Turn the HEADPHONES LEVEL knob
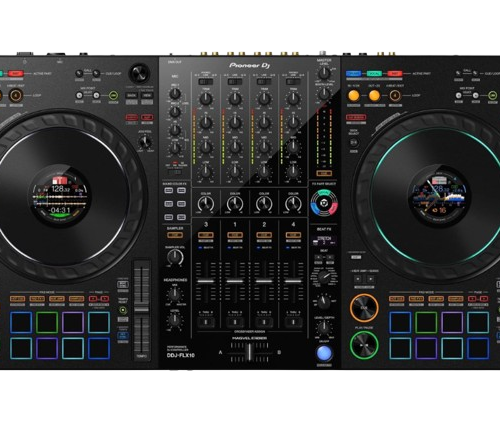This screenshot has width=500, height=421. click(175, 320)
